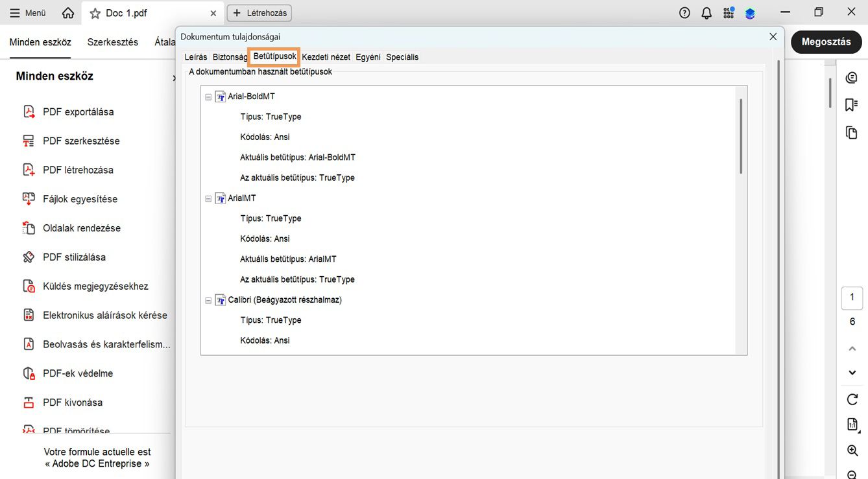Select the ArialMT tree entry
This screenshot has width=868, height=479.
click(242, 198)
